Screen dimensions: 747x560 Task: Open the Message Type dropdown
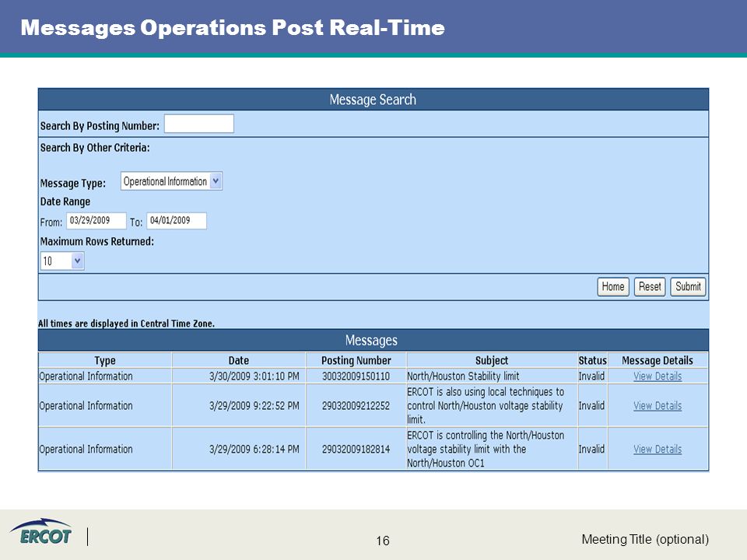(171, 181)
